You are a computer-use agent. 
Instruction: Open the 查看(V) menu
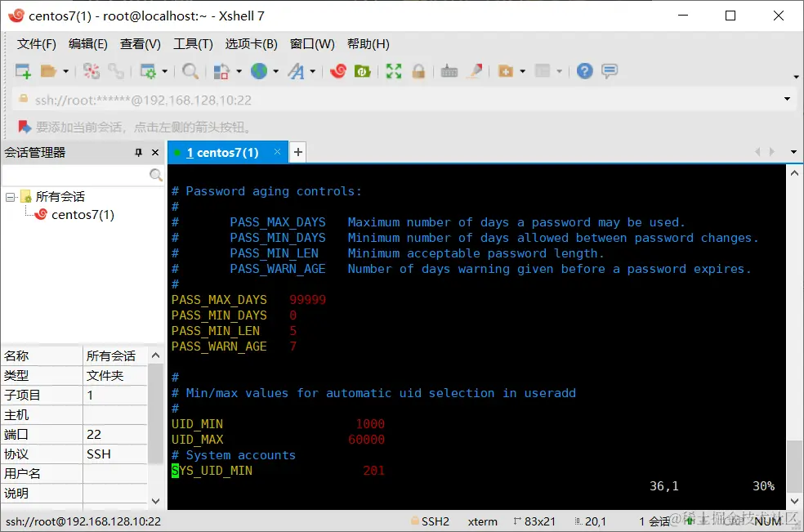(140, 44)
